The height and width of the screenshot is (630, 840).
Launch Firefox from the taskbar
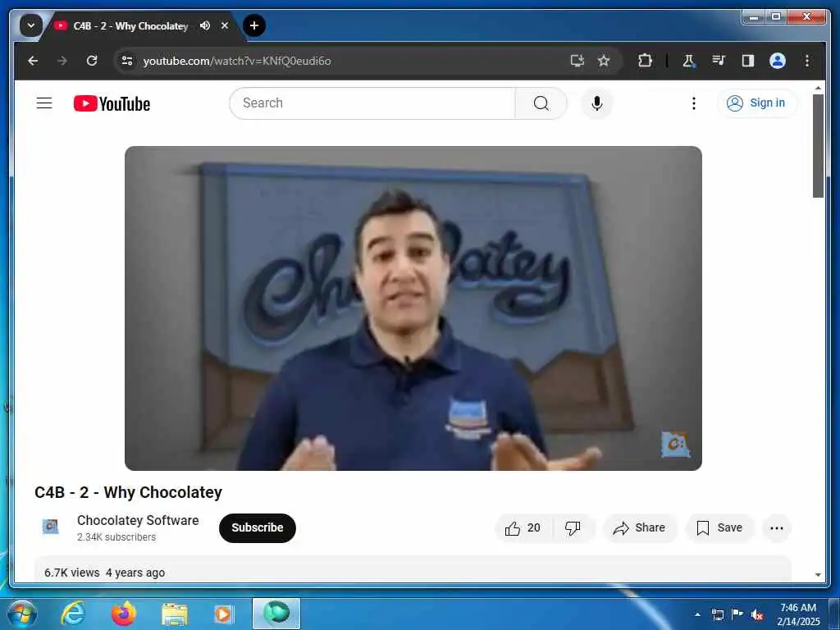(124, 614)
